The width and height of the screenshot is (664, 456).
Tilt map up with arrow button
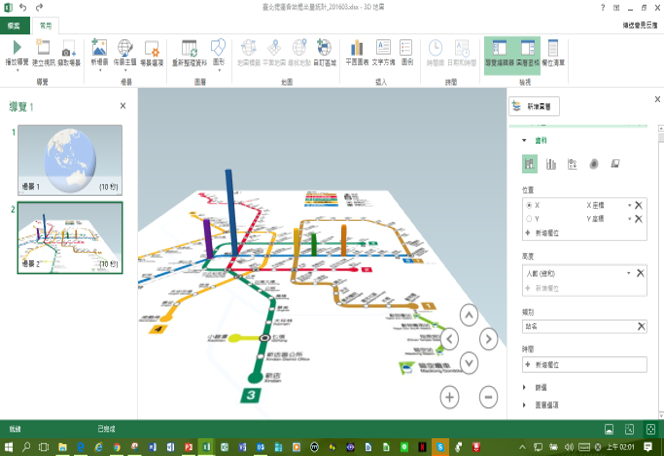[469, 315]
